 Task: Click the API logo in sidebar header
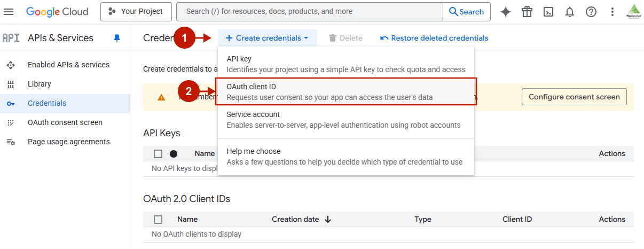click(11, 38)
